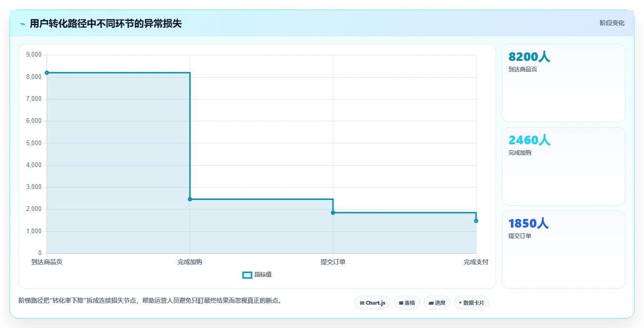Image resolution: width=644 pixels, height=328 pixels.
Task: Click the 进度 tag
Action: [437, 303]
